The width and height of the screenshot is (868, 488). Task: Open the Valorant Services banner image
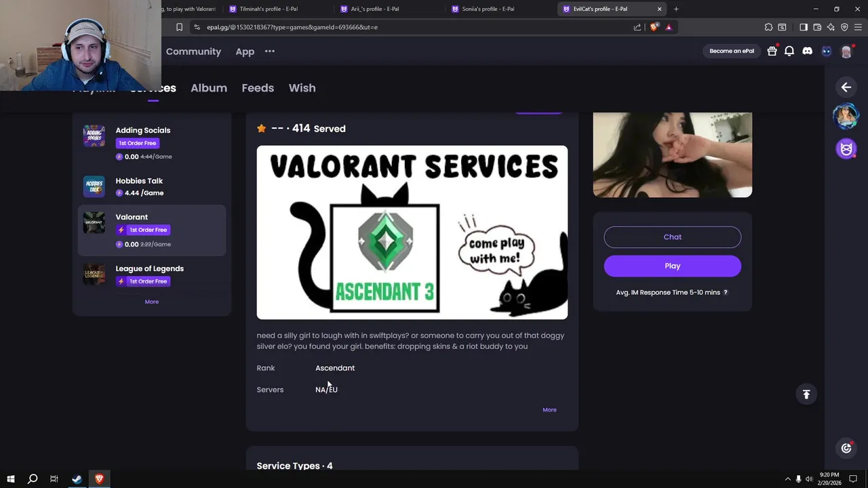coord(412,232)
